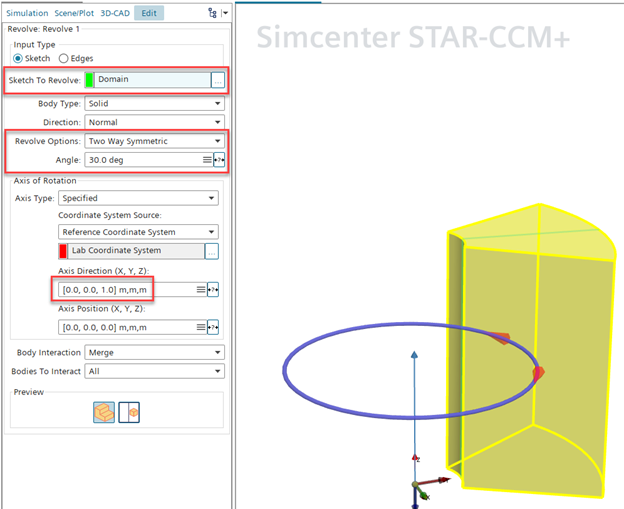Select the Edges input type radio button

pyautogui.click(x=64, y=58)
